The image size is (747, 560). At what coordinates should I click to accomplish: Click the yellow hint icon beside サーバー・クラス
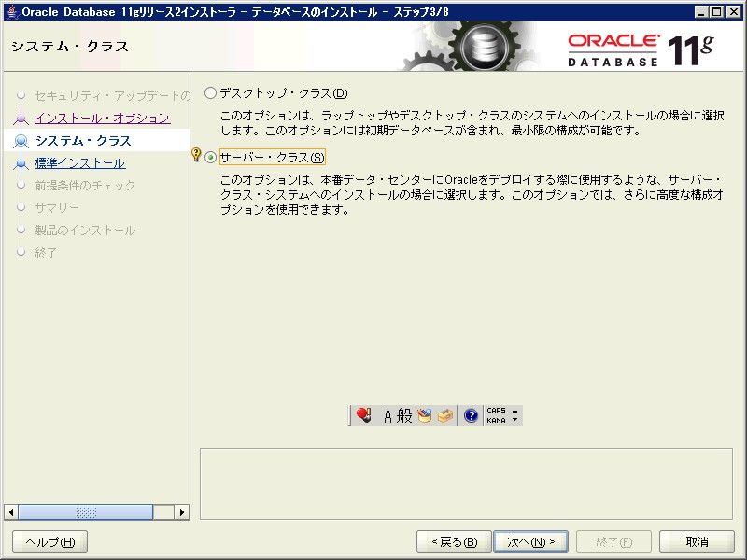[x=196, y=156]
